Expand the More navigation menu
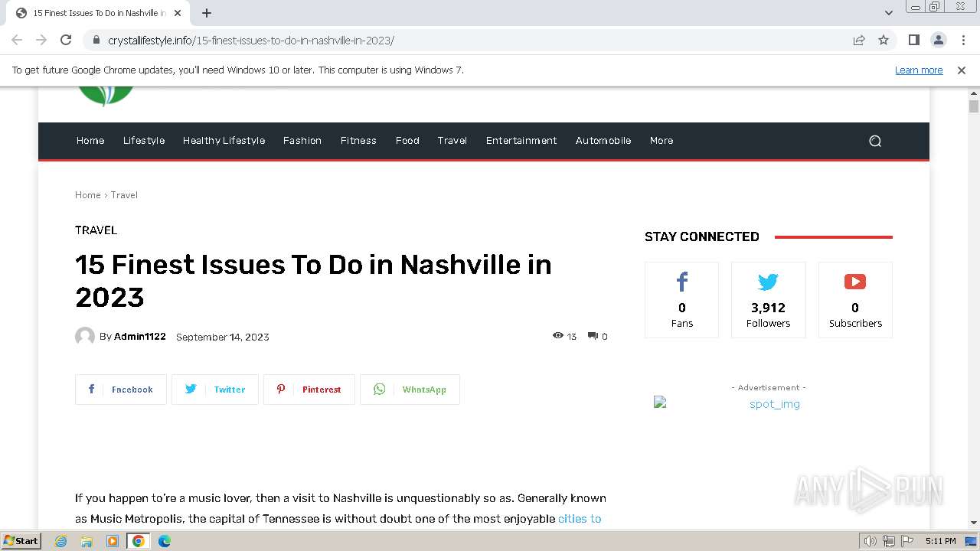The width and height of the screenshot is (980, 551). click(x=661, y=141)
